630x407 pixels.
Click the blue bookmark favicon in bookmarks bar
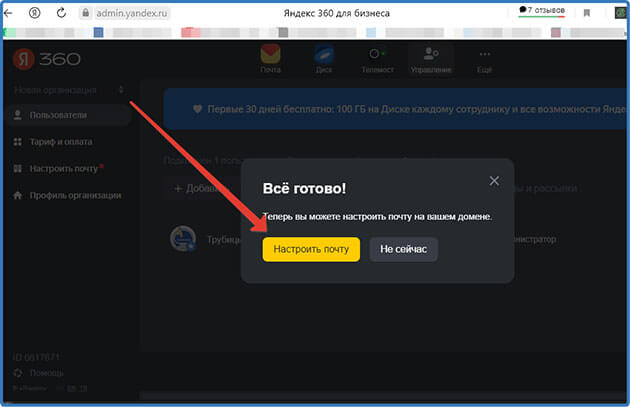click(98, 32)
